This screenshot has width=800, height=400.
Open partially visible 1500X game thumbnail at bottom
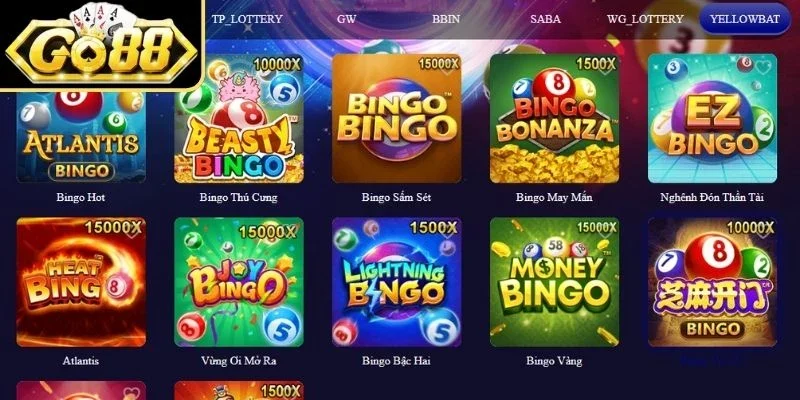(x=239, y=390)
